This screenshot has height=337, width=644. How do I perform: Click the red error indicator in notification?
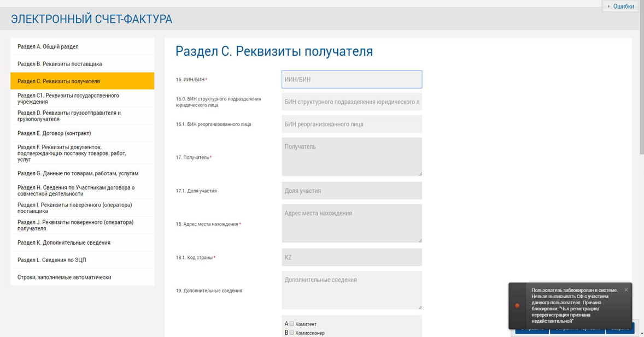[x=517, y=305]
